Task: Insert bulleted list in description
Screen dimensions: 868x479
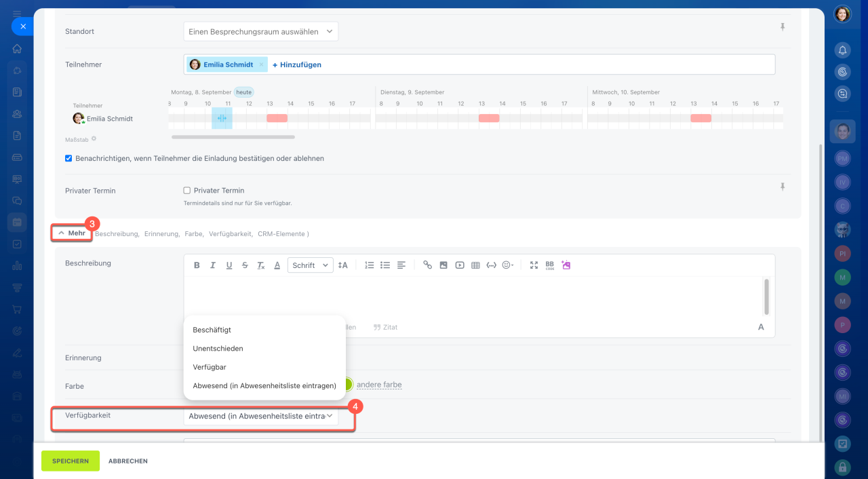Action: [x=385, y=265]
